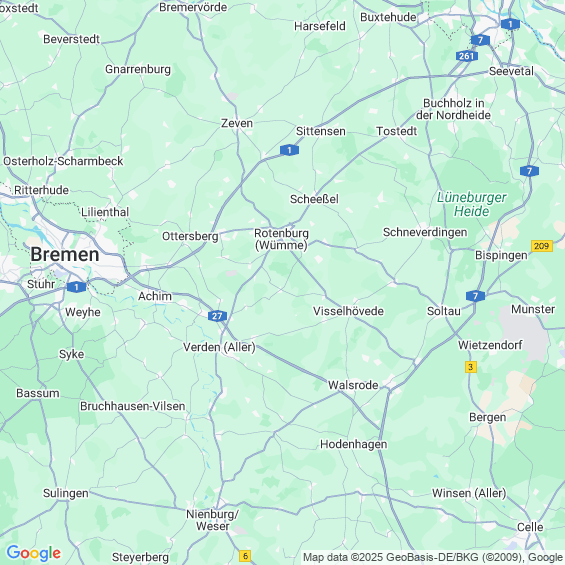The width and height of the screenshot is (565, 565).
Task: Select the Rotenburg (Wümme) label
Action: [x=281, y=239]
